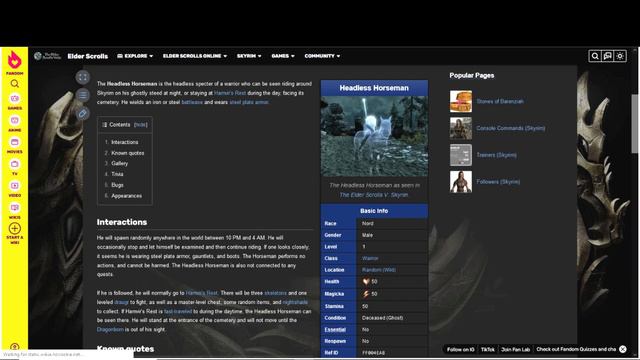Open Stones of Barenziah thumbnail

[x=461, y=101]
